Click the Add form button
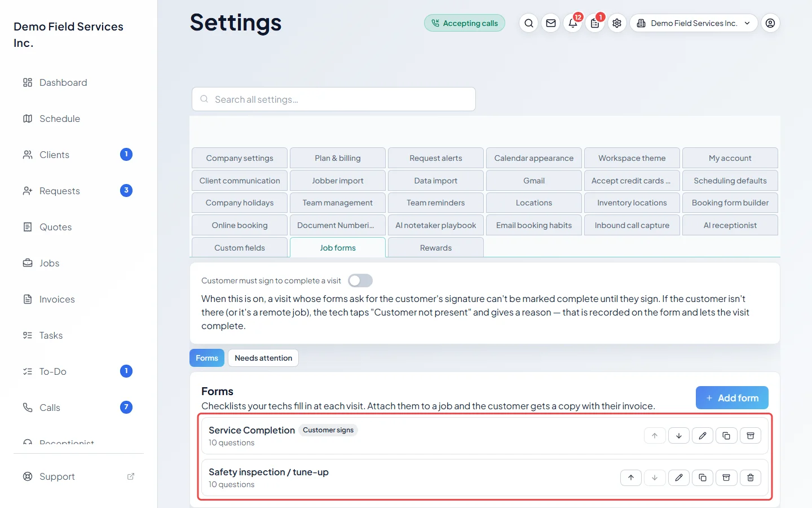 tap(732, 398)
